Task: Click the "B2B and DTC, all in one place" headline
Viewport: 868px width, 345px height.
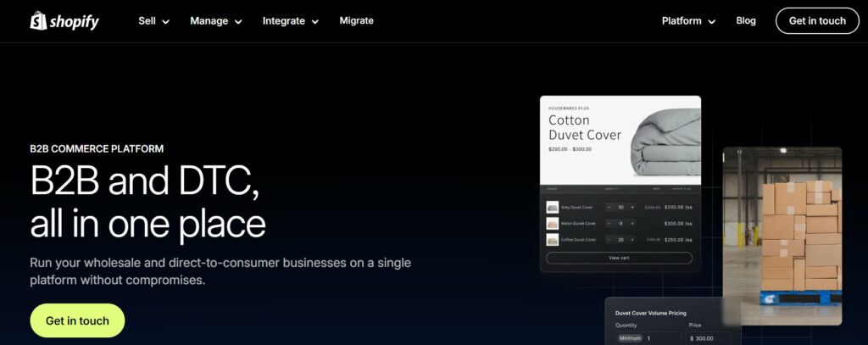Action: 147,202
